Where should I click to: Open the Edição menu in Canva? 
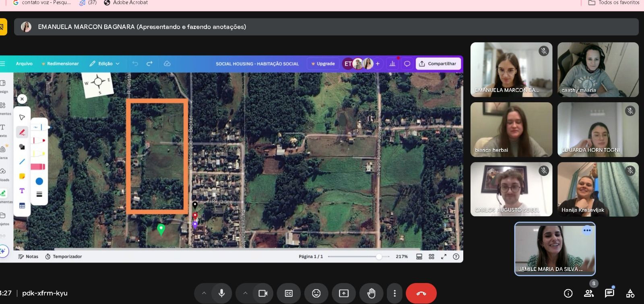105,64
